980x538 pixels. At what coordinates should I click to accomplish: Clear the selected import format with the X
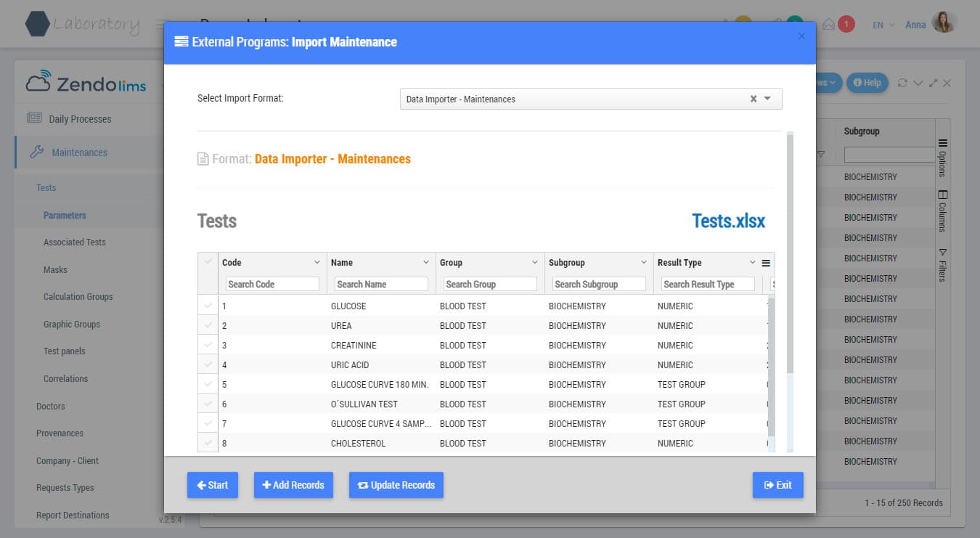click(x=753, y=99)
